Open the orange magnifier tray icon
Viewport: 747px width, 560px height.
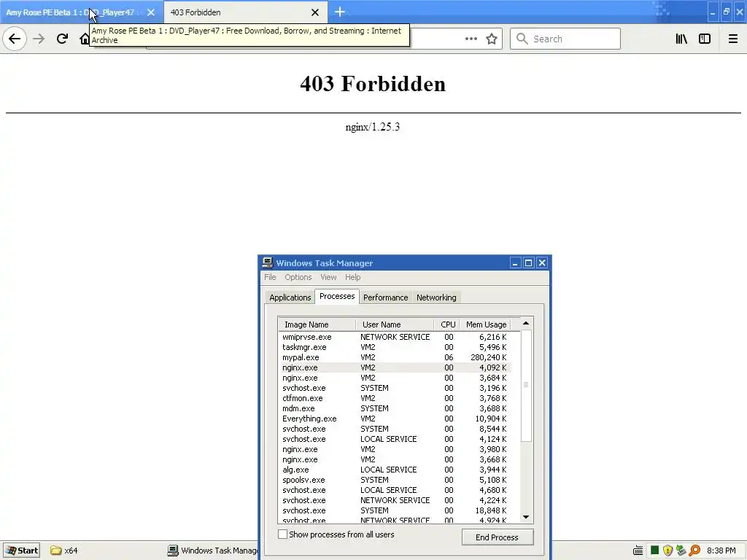694,551
